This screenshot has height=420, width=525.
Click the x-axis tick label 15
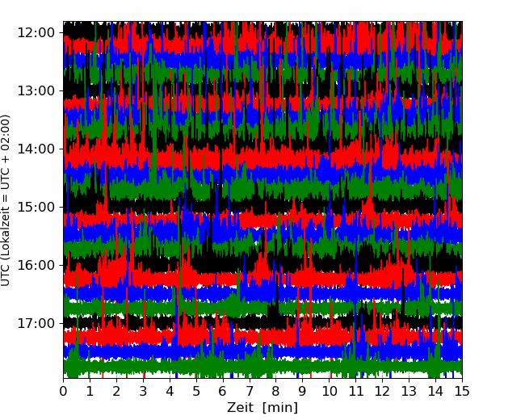pos(462,391)
